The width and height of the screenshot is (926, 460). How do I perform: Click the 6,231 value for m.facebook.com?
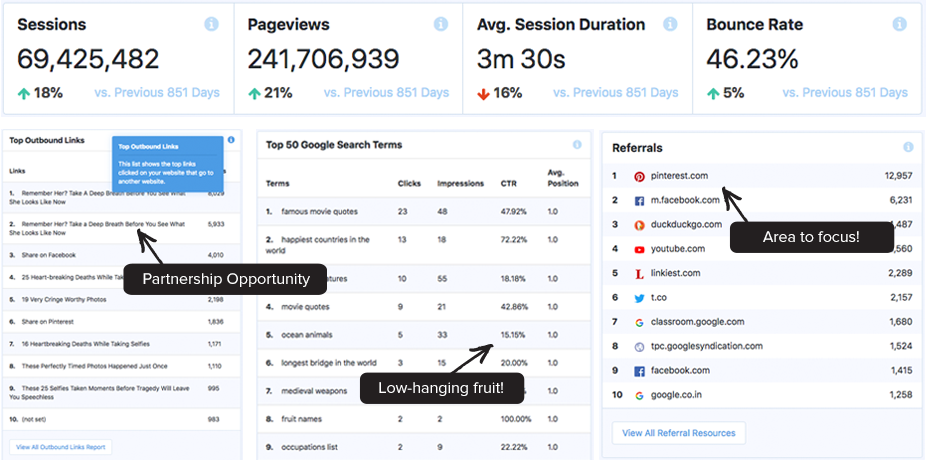click(901, 200)
